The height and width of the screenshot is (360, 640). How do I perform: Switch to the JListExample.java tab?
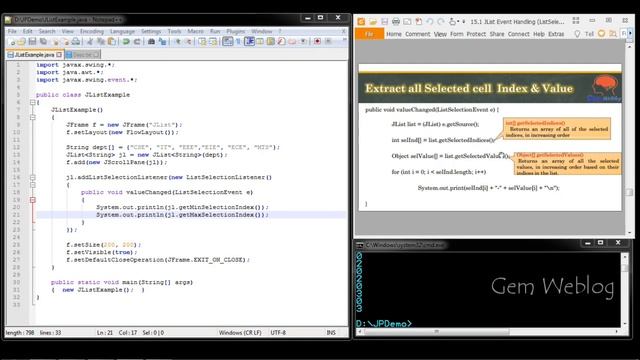[x=34, y=54]
